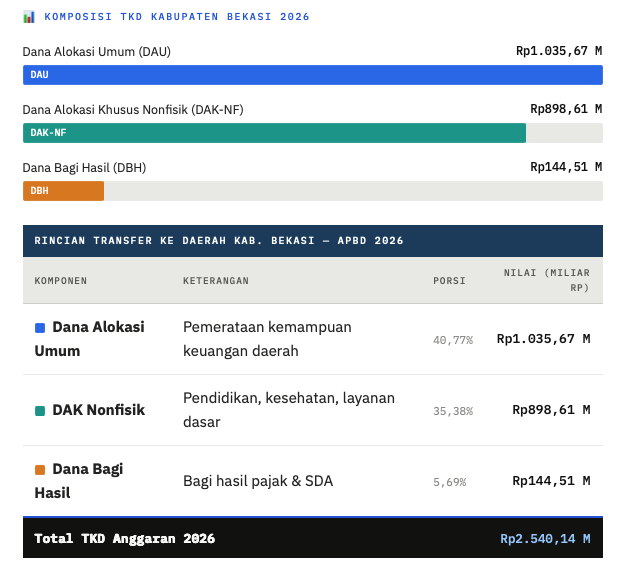
Task: Click the table value 'Rp1.035,67 M'
Action: pyautogui.click(x=544, y=339)
